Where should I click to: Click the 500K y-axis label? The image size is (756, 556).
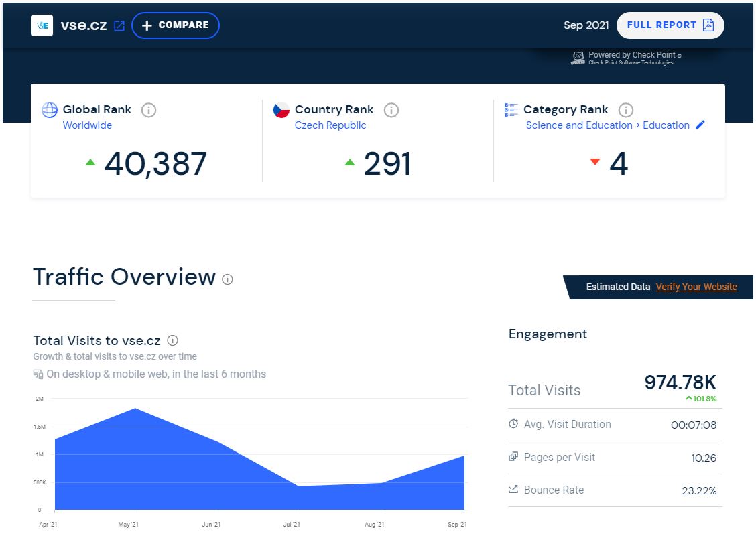click(40, 482)
